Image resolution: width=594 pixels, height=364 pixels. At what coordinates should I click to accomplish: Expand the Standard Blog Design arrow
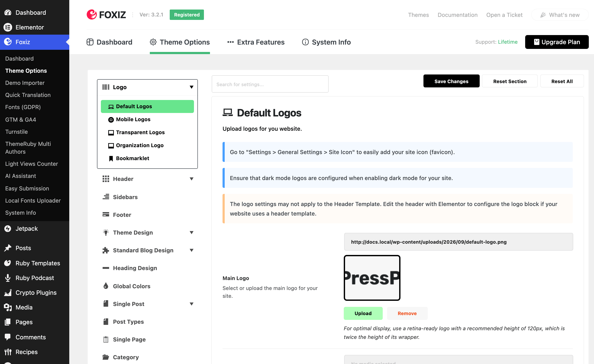tap(191, 250)
